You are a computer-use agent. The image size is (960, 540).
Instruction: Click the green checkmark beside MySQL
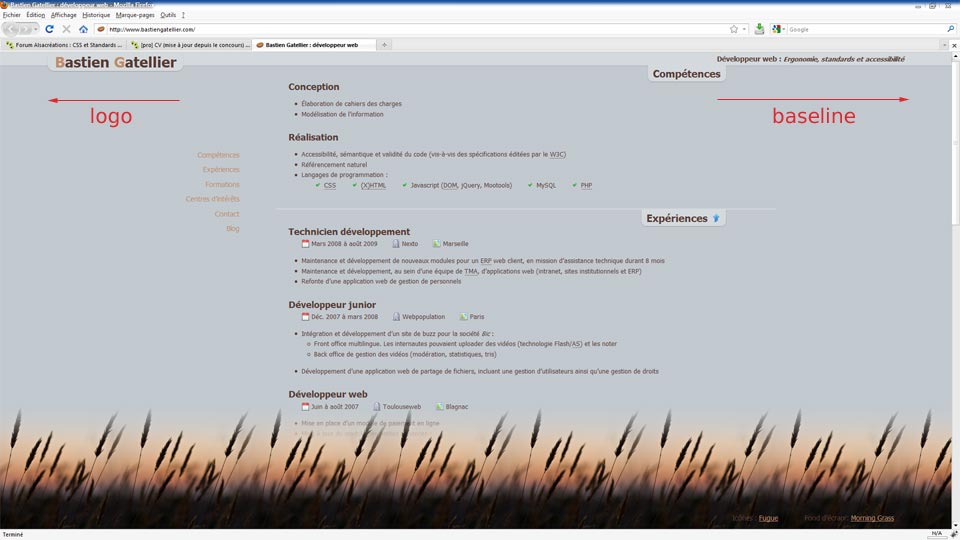pyautogui.click(x=530, y=185)
